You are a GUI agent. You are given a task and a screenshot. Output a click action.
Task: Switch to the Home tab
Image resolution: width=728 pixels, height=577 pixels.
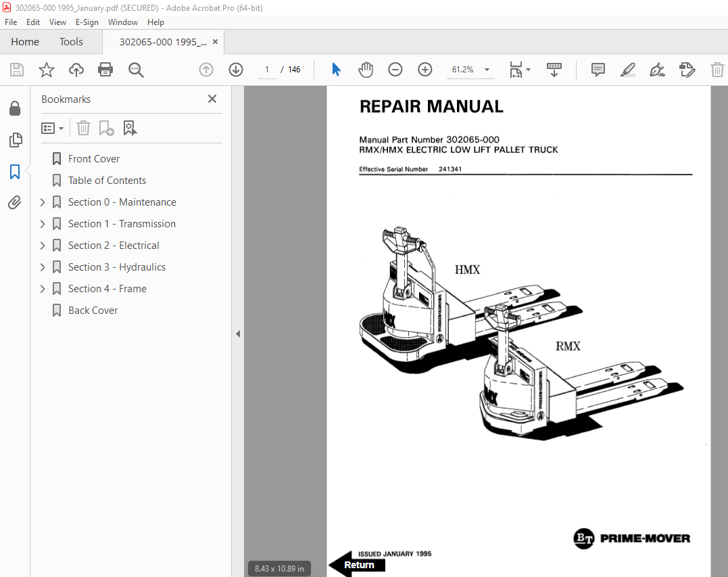pos(25,42)
